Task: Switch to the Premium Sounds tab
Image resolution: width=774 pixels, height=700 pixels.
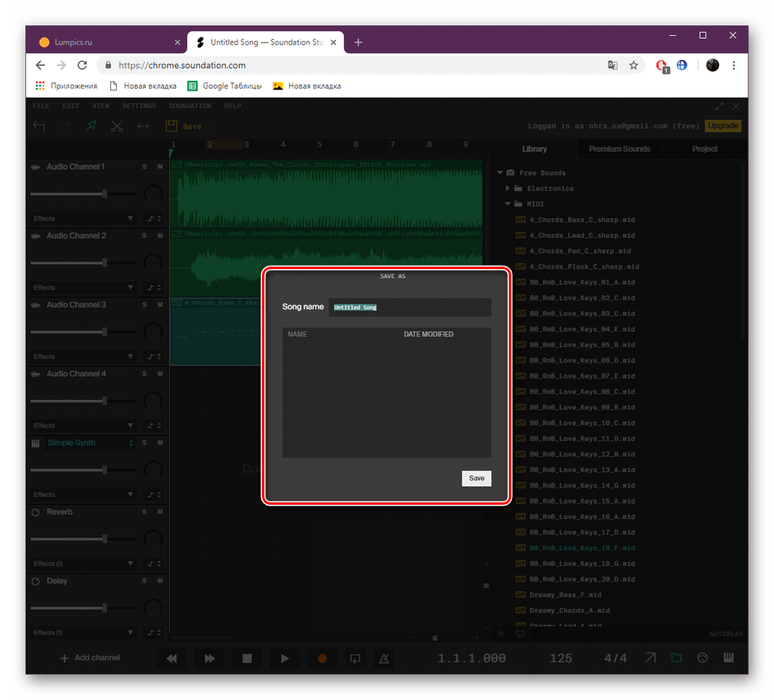Action: pyautogui.click(x=620, y=148)
